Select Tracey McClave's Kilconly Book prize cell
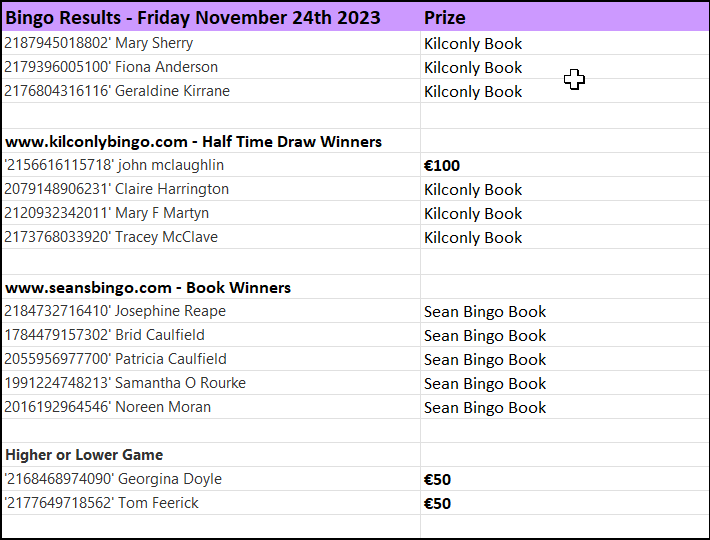710x540 pixels. point(565,237)
